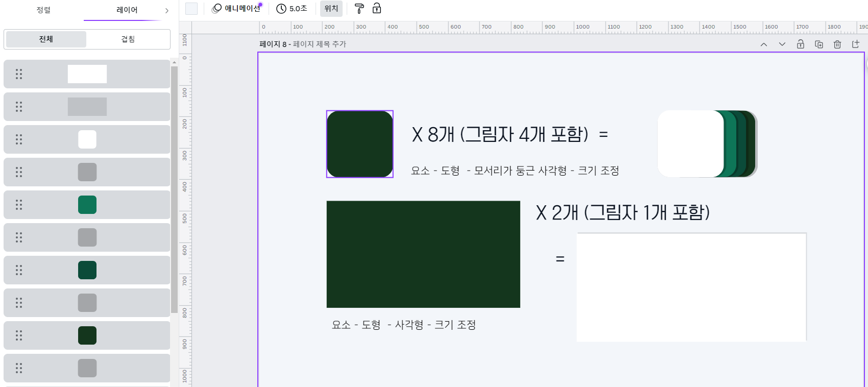
Task: Select the white rounded square layer
Action: 87,139
